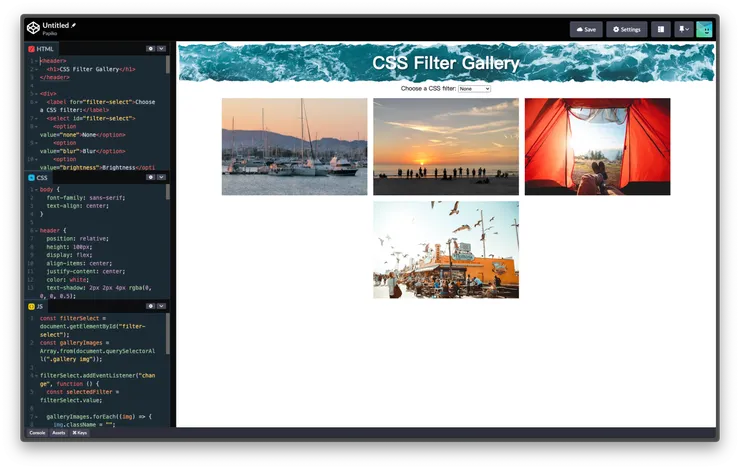Screen dimensions: 740x469
Task: Click the 'text-align: center' CSS line
Action: pos(77,206)
